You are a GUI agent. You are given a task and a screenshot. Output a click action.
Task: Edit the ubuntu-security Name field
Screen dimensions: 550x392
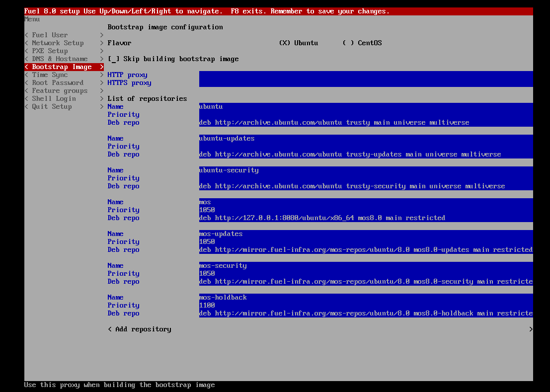coord(366,170)
